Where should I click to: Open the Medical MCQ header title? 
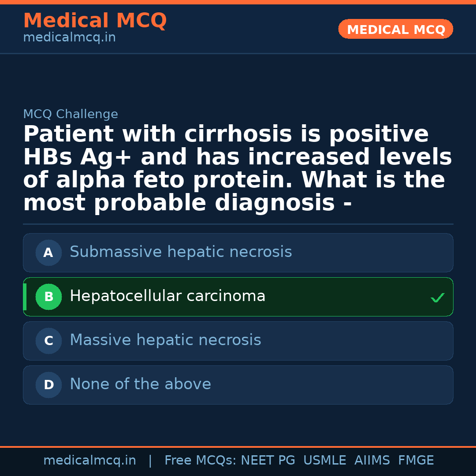(x=95, y=21)
